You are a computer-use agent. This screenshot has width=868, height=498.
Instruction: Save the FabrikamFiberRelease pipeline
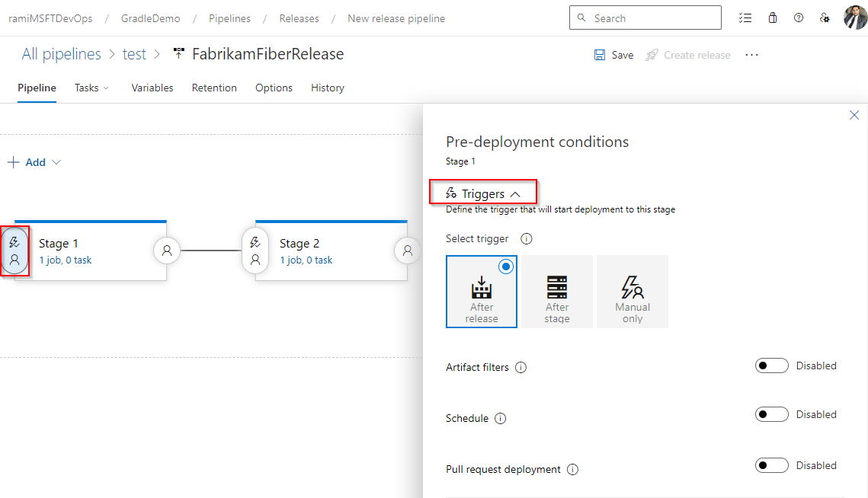613,54
